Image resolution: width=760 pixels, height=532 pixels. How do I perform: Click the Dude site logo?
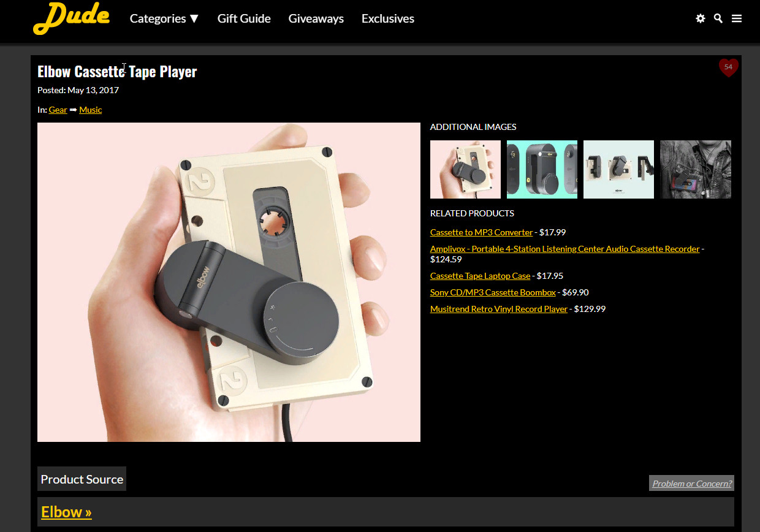click(x=72, y=18)
